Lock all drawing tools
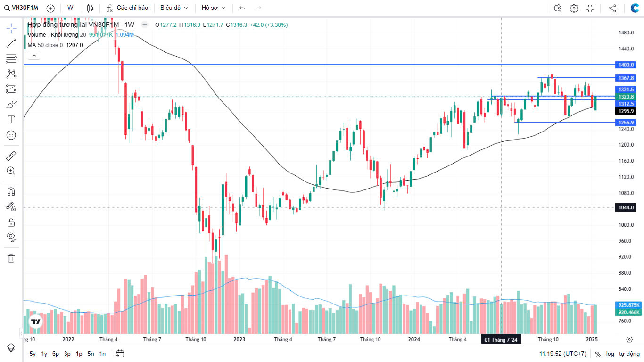Screen dimensions: 644x362 point(11,222)
